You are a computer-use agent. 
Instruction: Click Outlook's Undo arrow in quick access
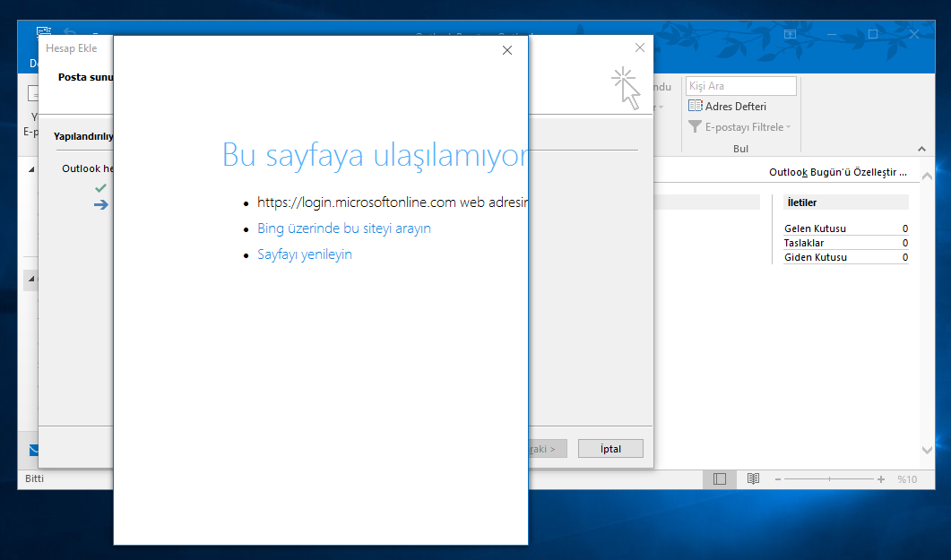point(70,32)
